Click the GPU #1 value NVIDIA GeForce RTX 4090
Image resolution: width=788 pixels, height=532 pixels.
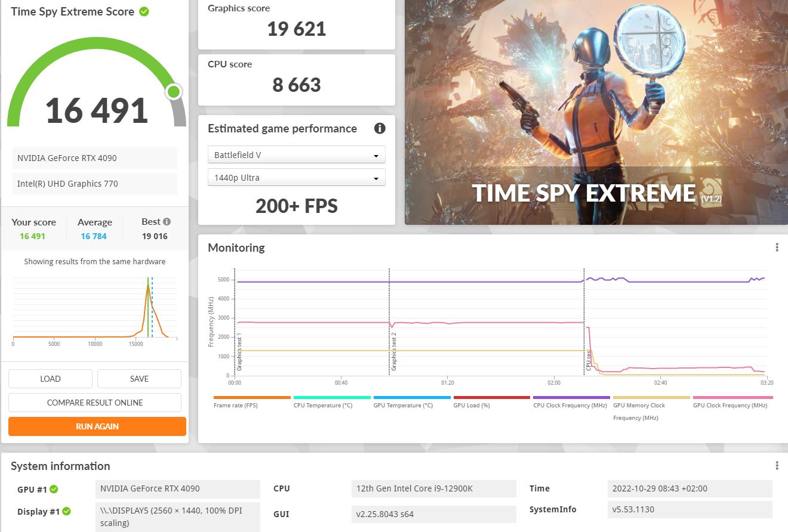tap(178, 488)
